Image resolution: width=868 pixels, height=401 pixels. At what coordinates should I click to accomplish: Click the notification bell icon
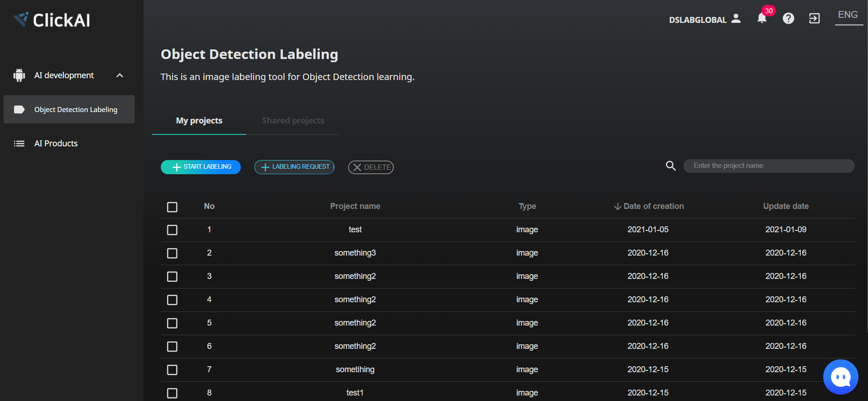point(762,18)
